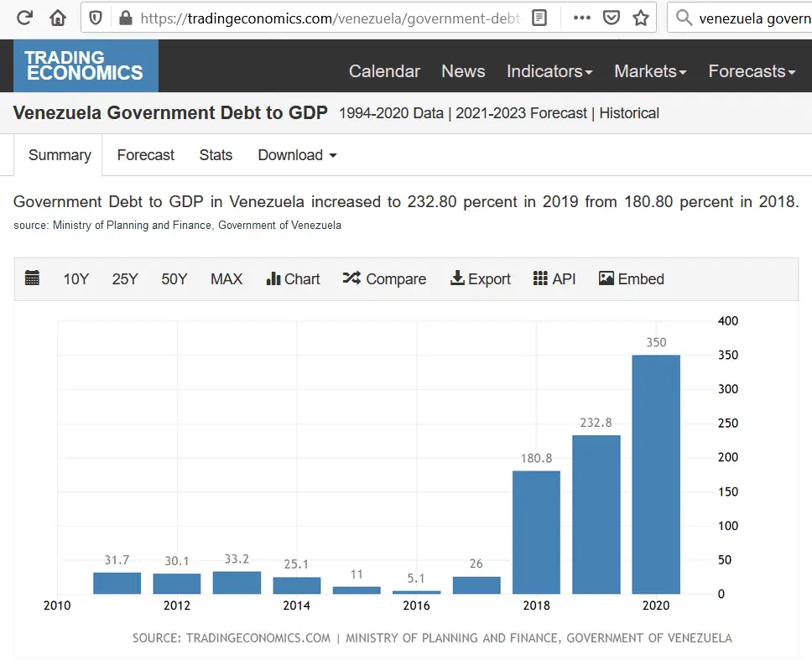812x660 pixels.
Task: Open Compare shuffle-arrows option
Action: (x=384, y=279)
